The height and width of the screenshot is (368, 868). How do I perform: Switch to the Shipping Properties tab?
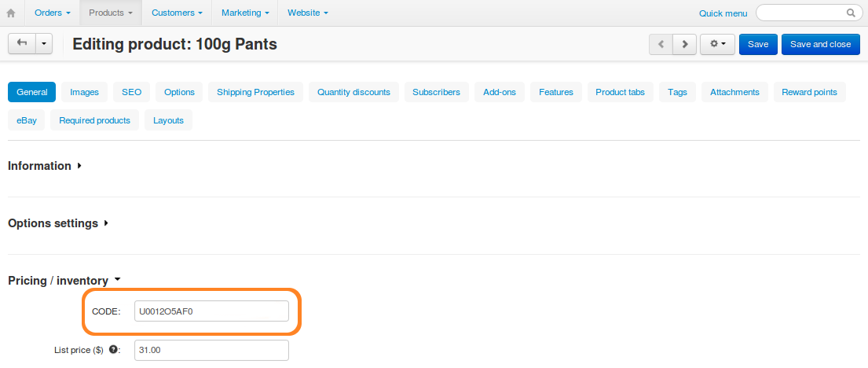256,92
